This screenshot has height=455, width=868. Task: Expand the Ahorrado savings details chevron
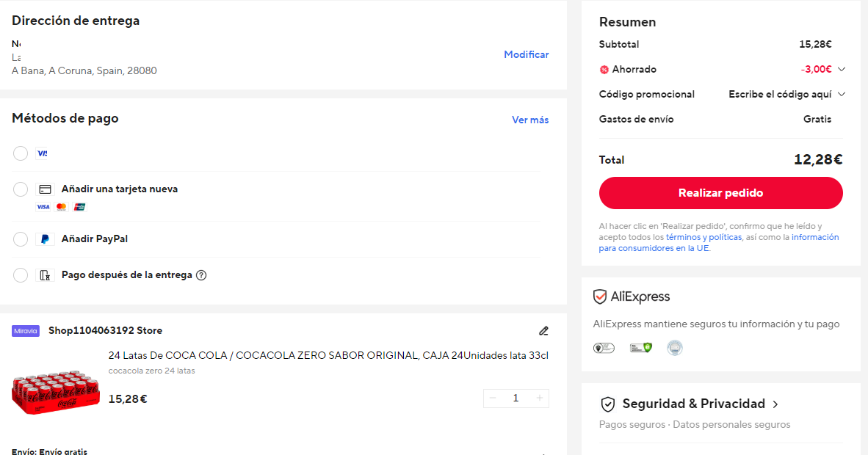pos(842,69)
